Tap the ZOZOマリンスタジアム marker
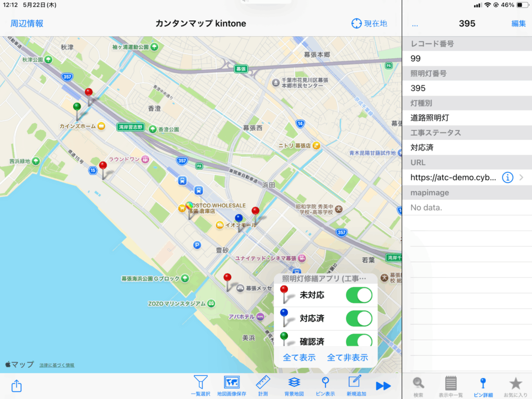The width and height of the screenshot is (532, 399). click(211, 303)
